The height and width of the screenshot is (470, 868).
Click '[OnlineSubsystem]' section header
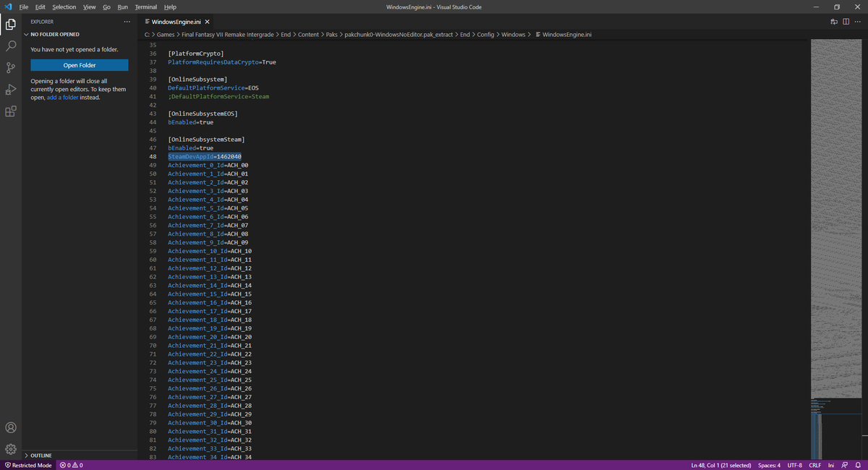click(197, 79)
